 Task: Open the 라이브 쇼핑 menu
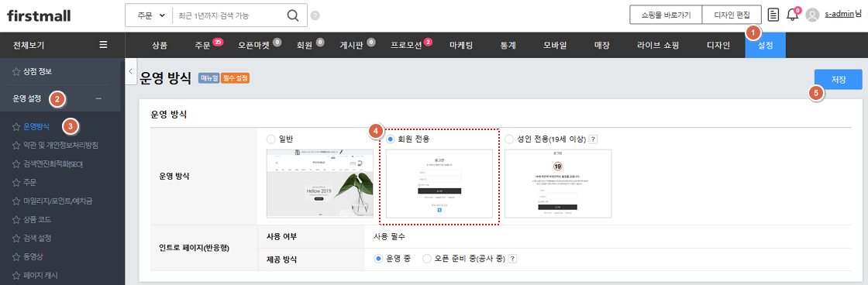658,46
